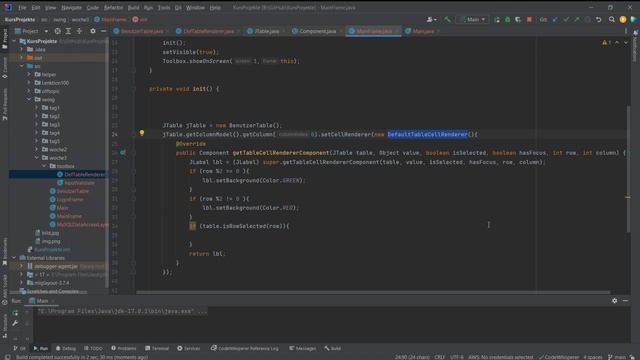
Task: Click the override gutter icon near getTableCellRendererComponent
Action: 122,153
